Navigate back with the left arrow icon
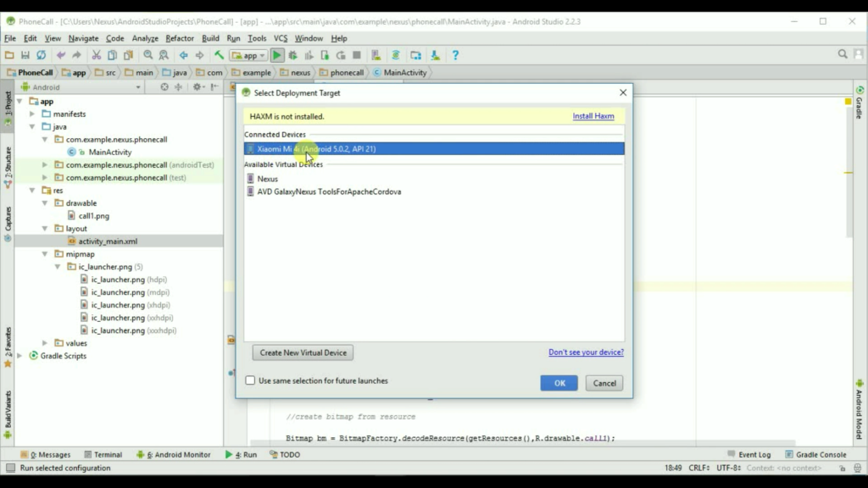This screenshot has width=868, height=488. pos(183,55)
